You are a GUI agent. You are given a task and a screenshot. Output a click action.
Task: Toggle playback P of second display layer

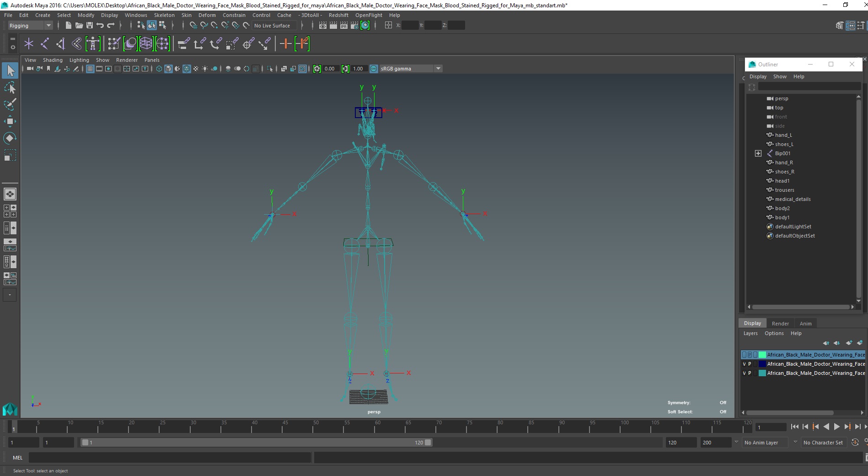(x=750, y=364)
